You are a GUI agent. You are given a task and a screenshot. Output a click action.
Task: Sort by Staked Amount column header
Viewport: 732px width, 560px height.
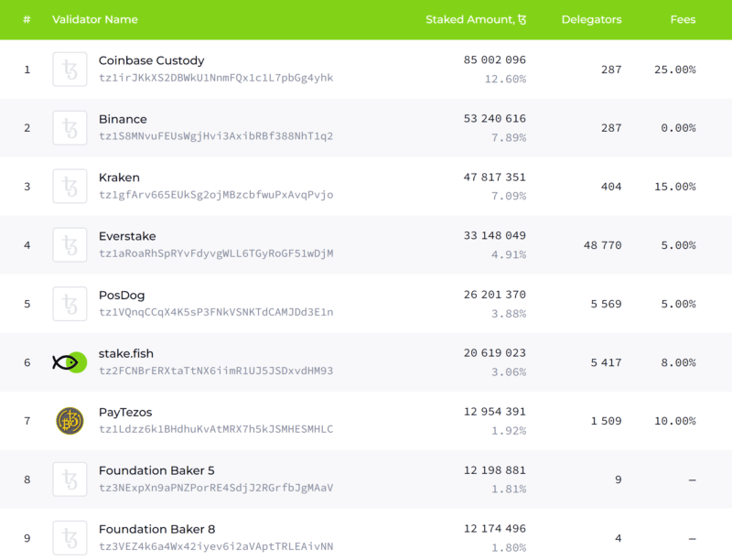[476, 19]
